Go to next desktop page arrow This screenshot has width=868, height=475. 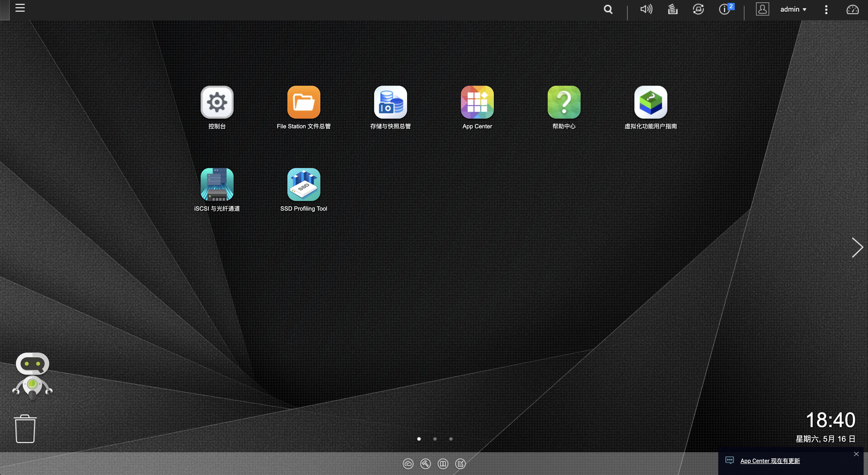(857, 248)
